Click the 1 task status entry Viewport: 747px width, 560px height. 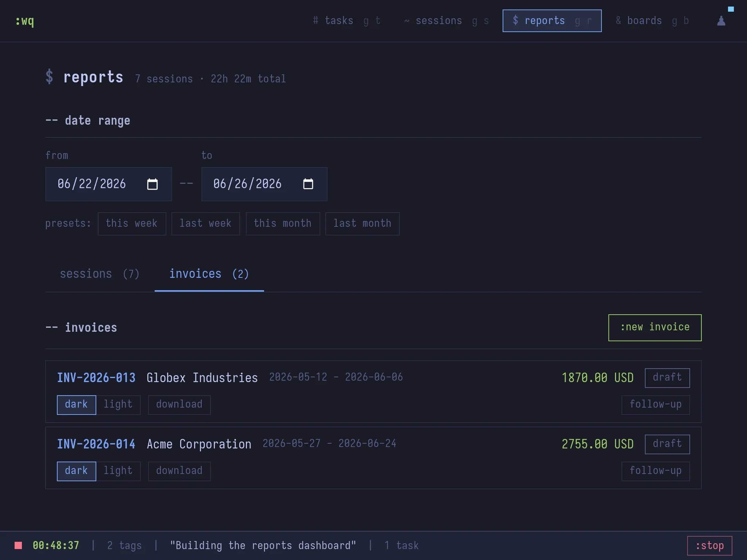402,545
